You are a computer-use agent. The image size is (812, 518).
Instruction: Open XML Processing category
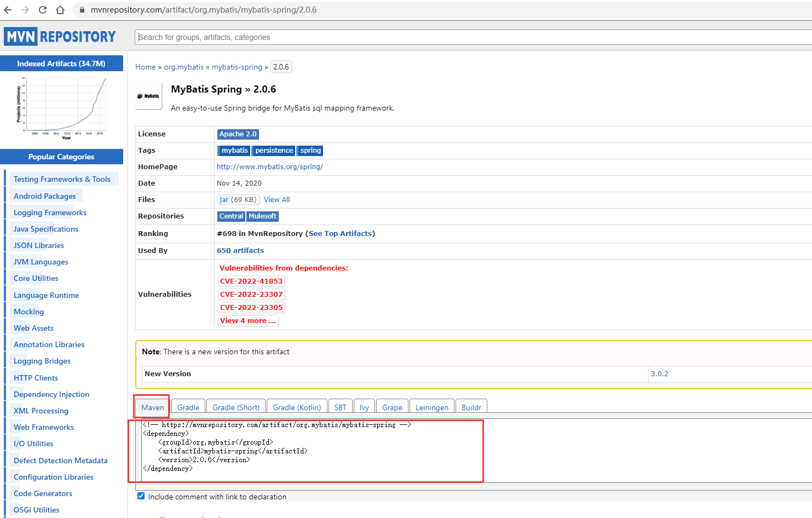point(41,411)
